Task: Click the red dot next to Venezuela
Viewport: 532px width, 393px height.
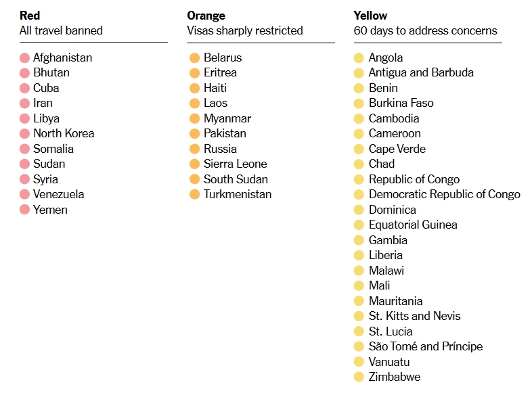Action: (25, 195)
